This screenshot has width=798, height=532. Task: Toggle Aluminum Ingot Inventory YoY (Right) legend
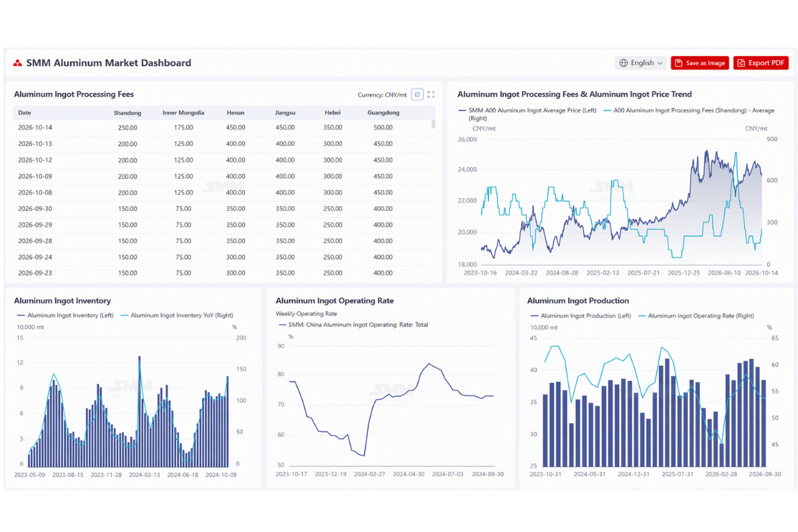[177, 315]
